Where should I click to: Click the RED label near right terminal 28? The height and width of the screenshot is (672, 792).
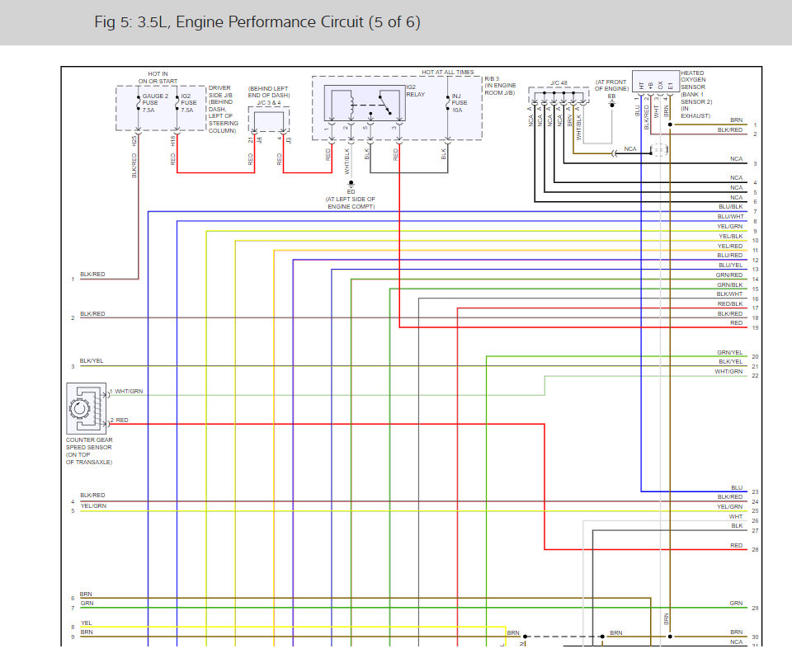coord(736,545)
